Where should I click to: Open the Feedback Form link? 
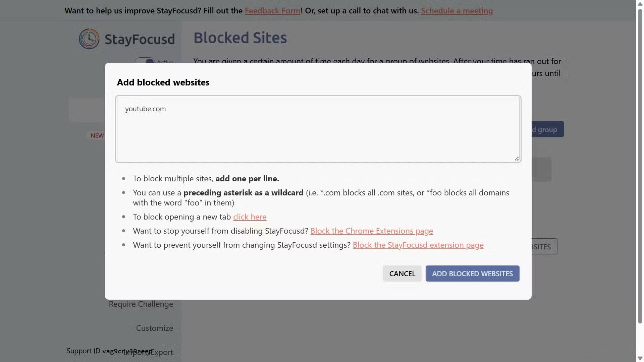[x=272, y=11]
